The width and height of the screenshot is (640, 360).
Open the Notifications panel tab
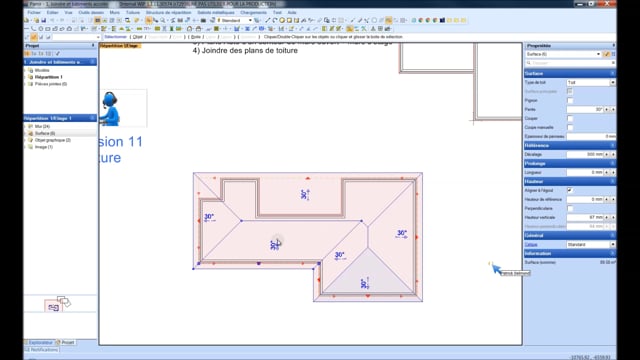42,350
